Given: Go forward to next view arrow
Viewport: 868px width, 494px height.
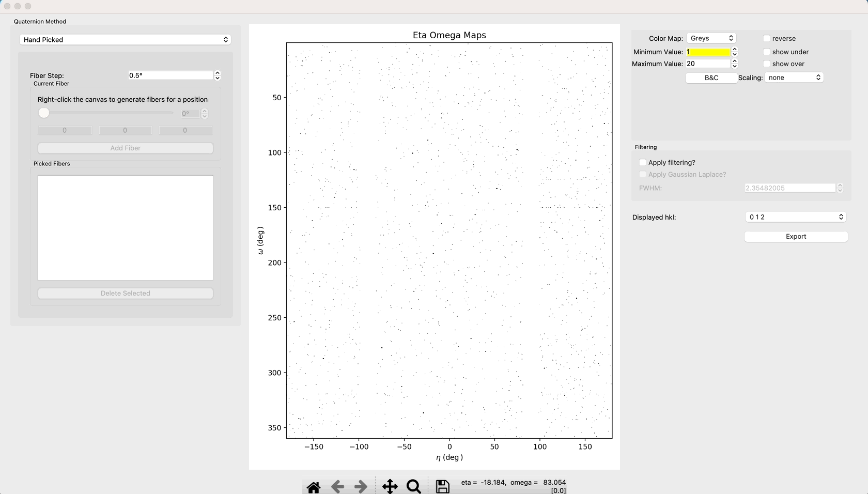Looking at the screenshot, I should [361, 487].
